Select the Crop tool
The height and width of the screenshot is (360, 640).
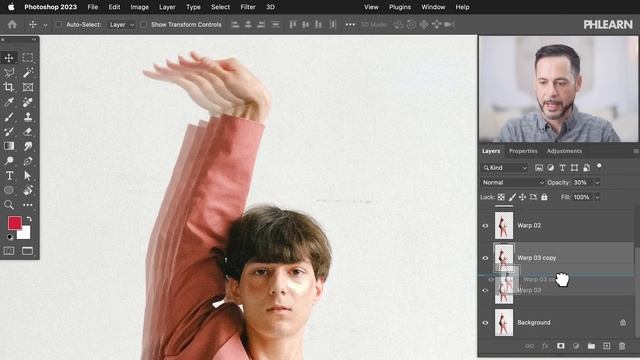(x=9, y=87)
